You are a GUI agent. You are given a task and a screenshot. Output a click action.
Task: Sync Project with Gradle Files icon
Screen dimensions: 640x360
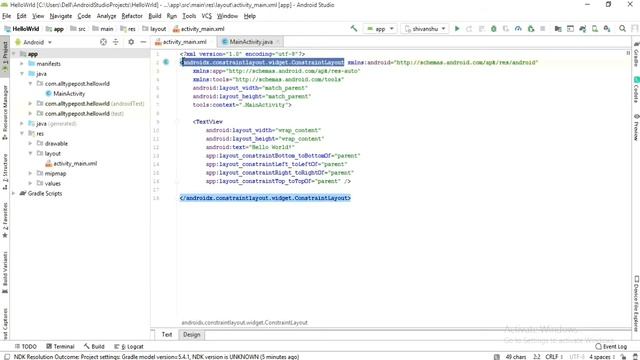pyautogui.click(x=582, y=29)
